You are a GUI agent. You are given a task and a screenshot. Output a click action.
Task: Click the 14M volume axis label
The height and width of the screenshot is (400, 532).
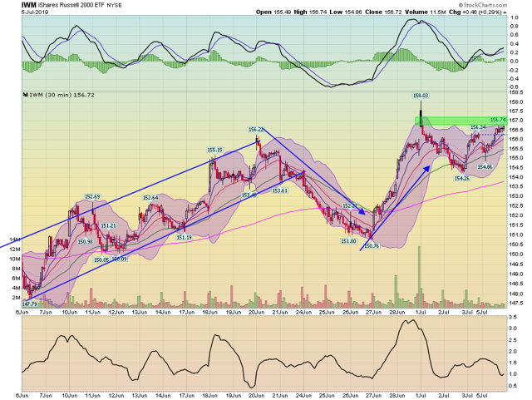click(x=15, y=240)
